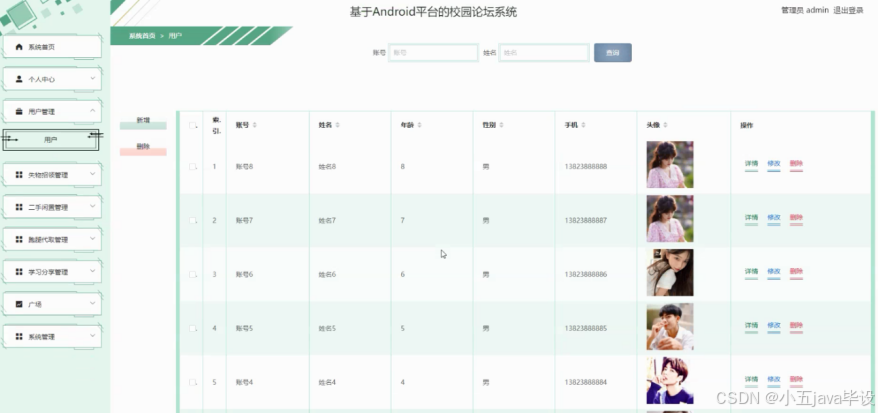Tick the select-all checkbox in table header

tap(193, 126)
